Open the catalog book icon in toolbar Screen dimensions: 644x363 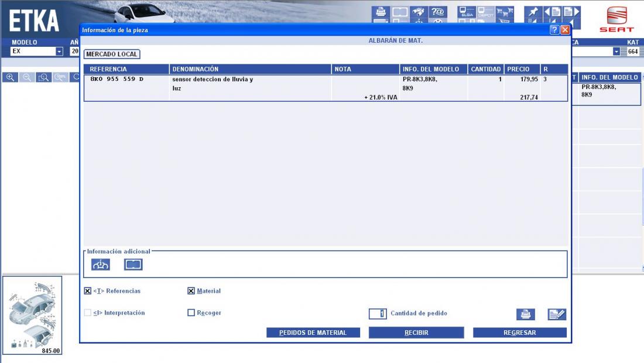(x=400, y=12)
